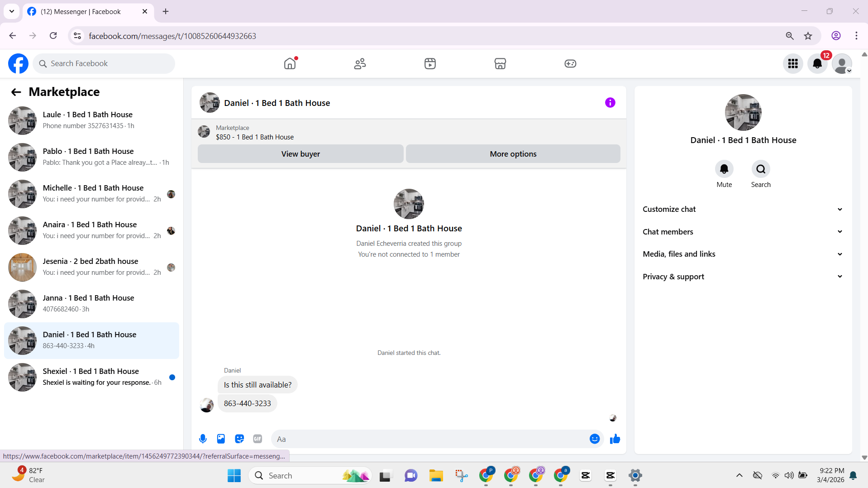Toggle conversation info panel purple icon
The width and height of the screenshot is (868, 488).
tap(610, 103)
